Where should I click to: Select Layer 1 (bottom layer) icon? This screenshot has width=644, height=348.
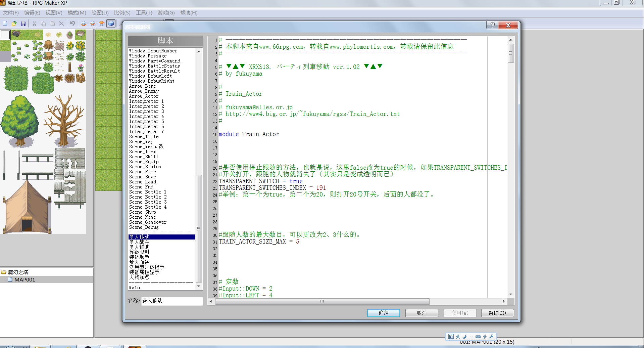[x=84, y=24]
